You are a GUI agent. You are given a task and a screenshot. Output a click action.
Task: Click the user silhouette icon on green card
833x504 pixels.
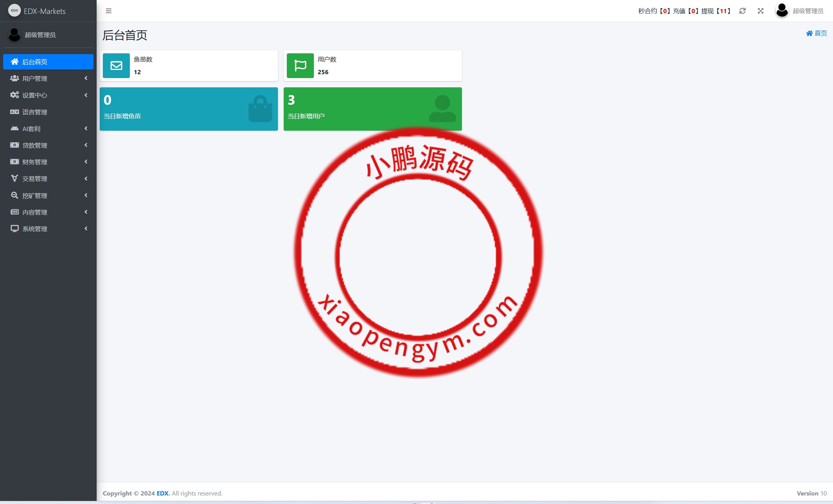coord(442,109)
